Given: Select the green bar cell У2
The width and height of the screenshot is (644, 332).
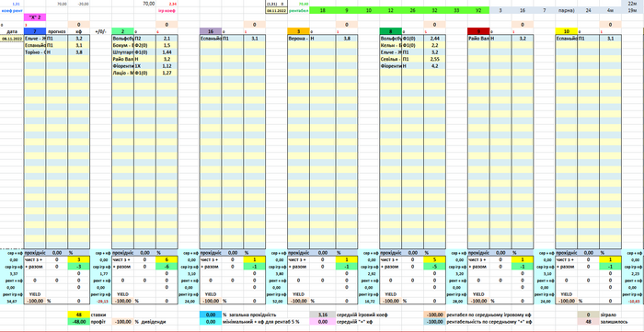Looking at the screenshot, I should click(x=478, y=10).
